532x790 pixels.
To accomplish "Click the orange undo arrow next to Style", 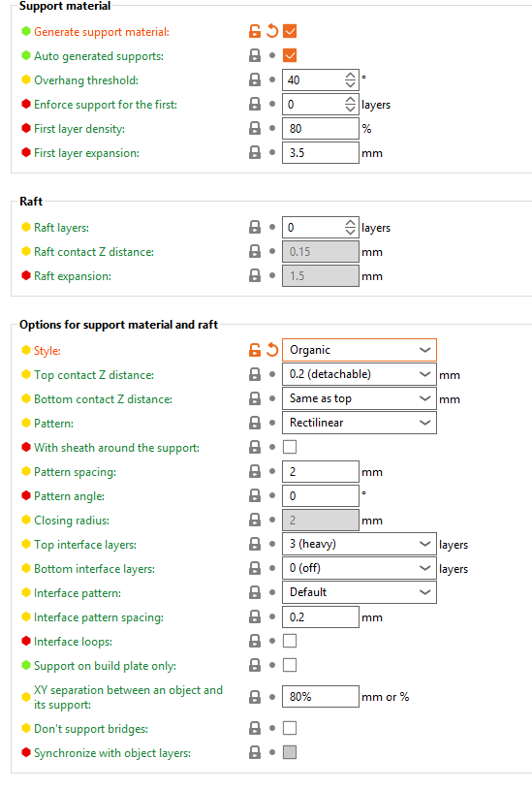I will tap(272, 350).
